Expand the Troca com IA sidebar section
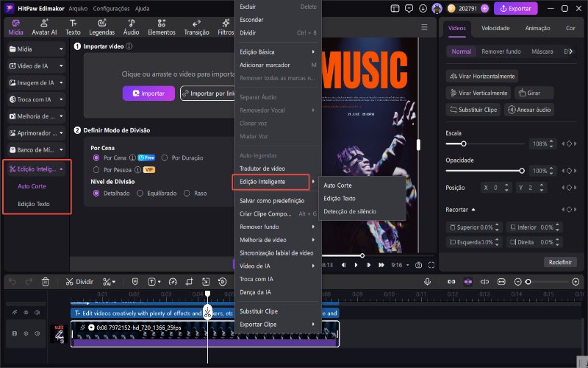The image size is (588, 368). pyautogui.click(x=61, y=99)
